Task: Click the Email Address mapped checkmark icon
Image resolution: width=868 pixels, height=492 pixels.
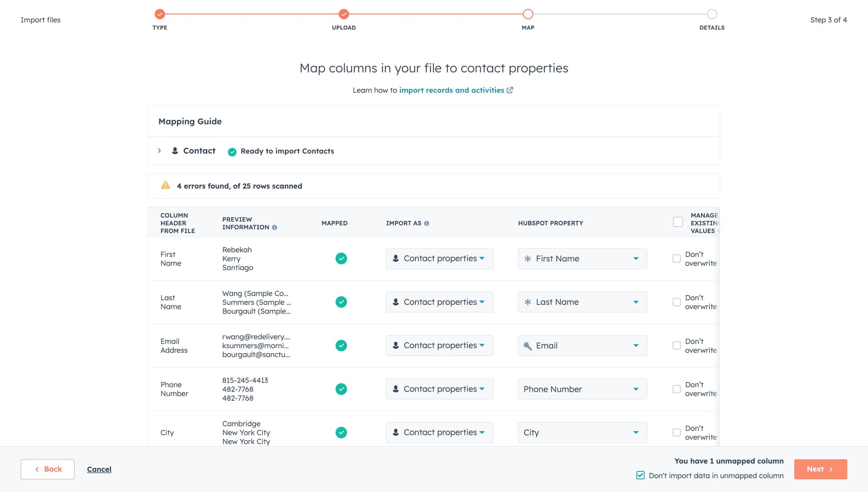Action: 341,345
